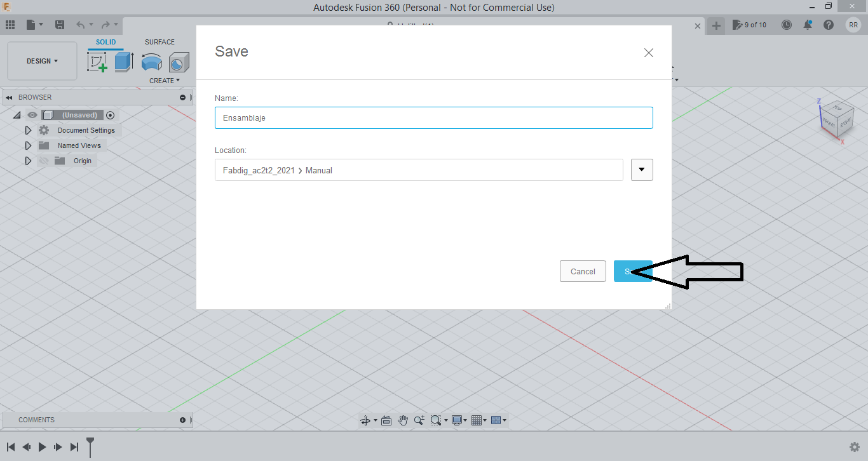The width and height of the screenshot is (868, 461).
Task: Open the Grid and Snaps menu
Action: [x=479, y=420]
